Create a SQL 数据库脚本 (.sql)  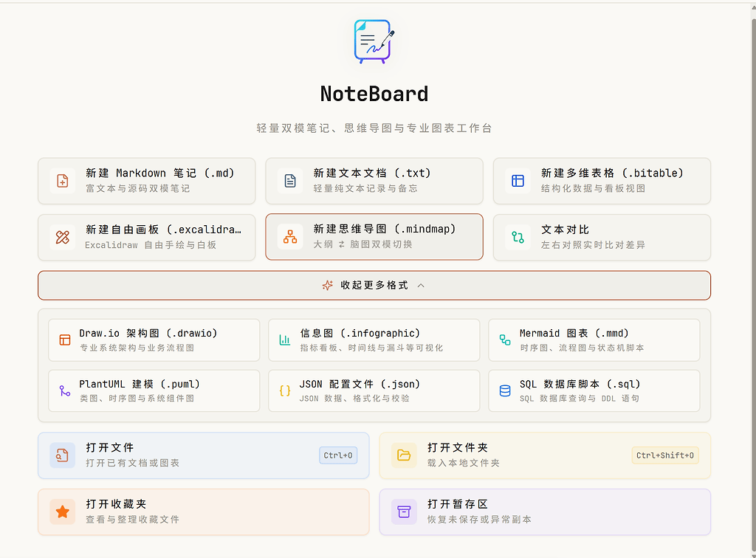(x=594, y=390)
